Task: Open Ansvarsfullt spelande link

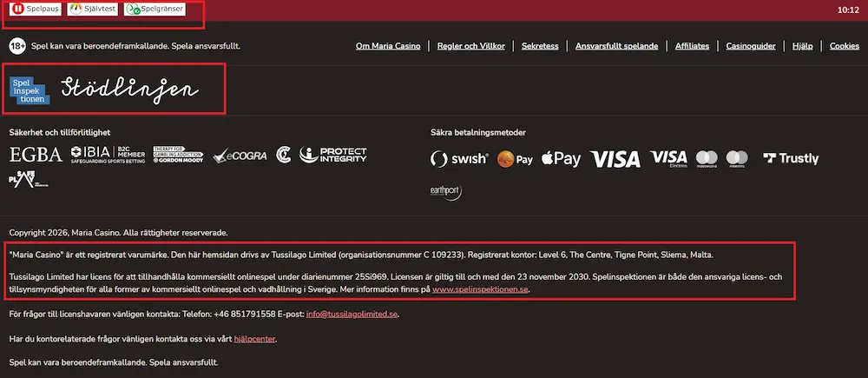Action: [x=616, y=47]
